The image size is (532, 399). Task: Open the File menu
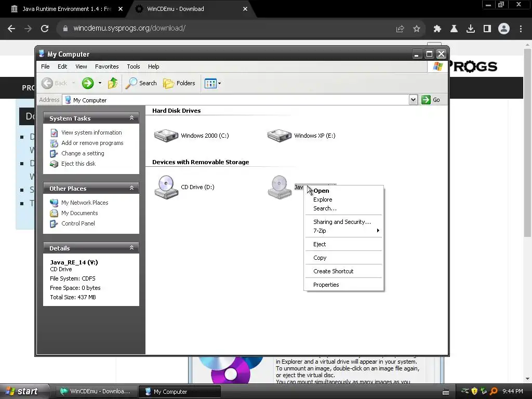[x=45, y=66]
